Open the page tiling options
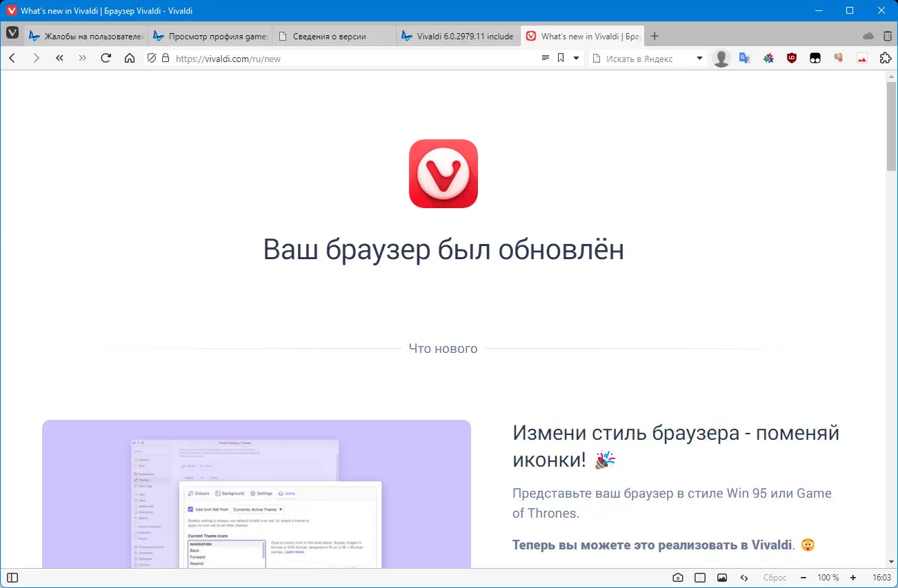 pyautogui.click(x=699, y=577)
